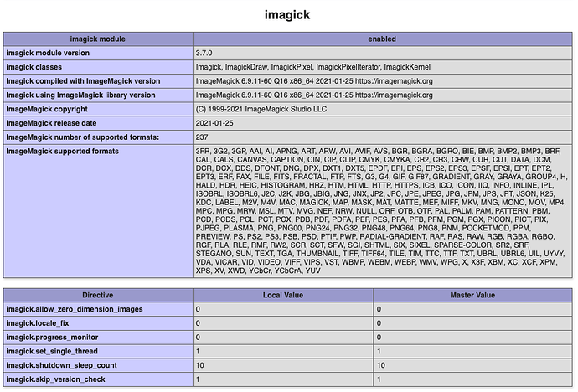This screenshot has height=392, width=578.
Task: Click the "Directive" column header
Action: pyautogui.click(x=97, y=295)
